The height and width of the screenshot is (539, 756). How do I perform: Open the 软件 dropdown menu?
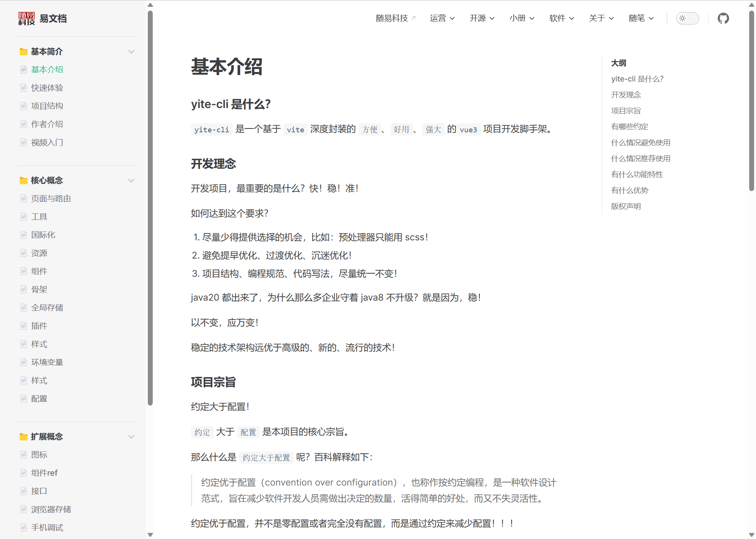pyautogui.click(x=562, y=18)
